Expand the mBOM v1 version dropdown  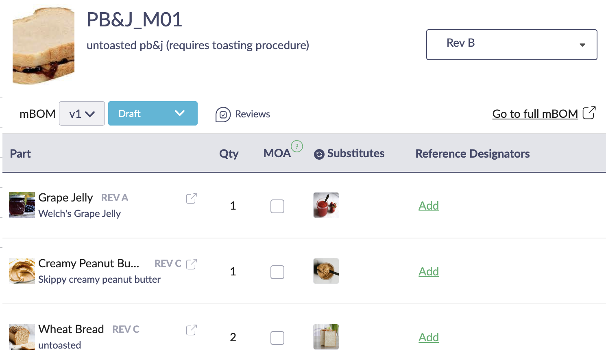coord(82,114)
